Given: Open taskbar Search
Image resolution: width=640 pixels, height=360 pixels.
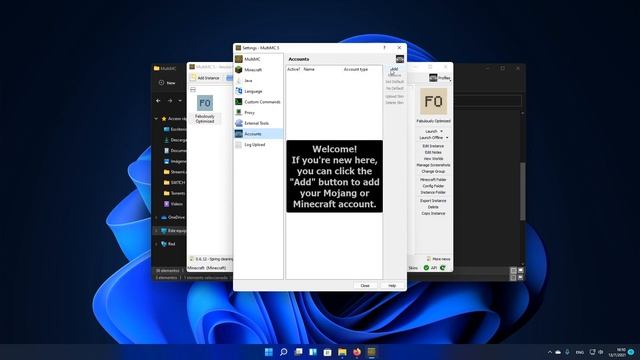Looking at the screenshot, I should 283,352.
